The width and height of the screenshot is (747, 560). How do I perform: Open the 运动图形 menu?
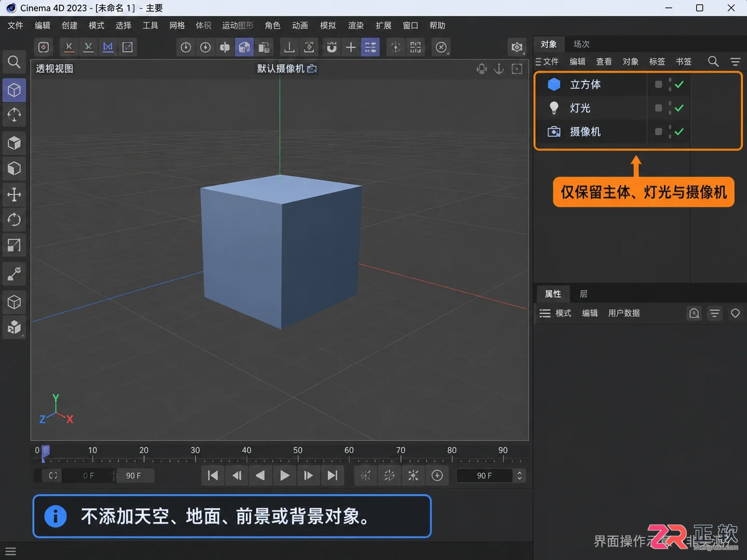tap(238, 25)
